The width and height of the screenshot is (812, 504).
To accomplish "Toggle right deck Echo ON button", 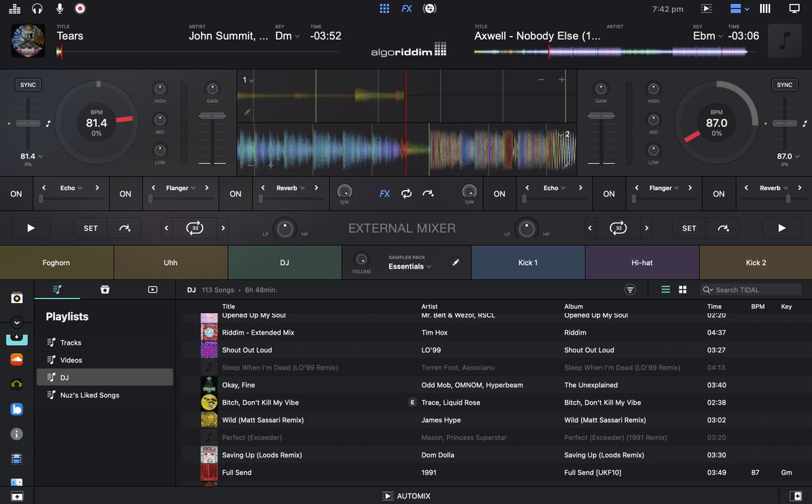I will point(499,193).
